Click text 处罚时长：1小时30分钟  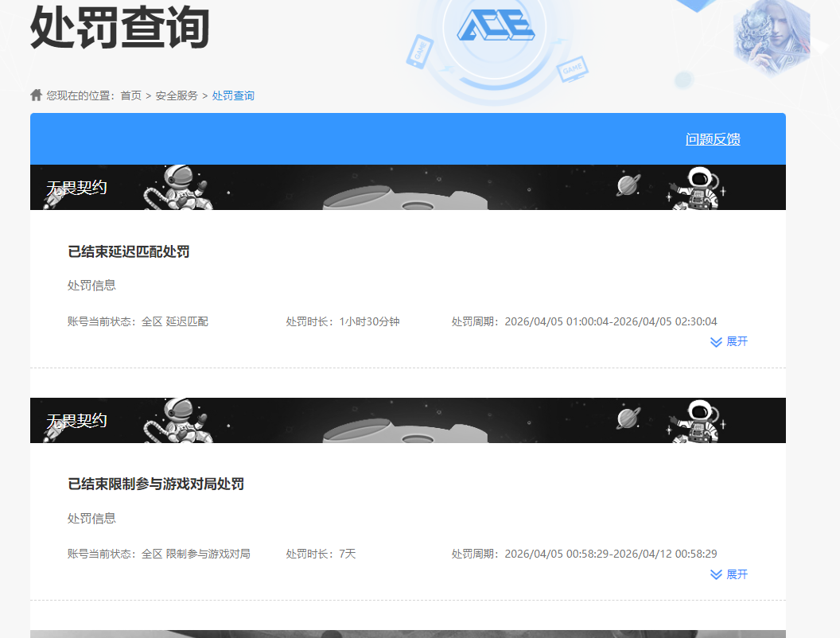343,321
